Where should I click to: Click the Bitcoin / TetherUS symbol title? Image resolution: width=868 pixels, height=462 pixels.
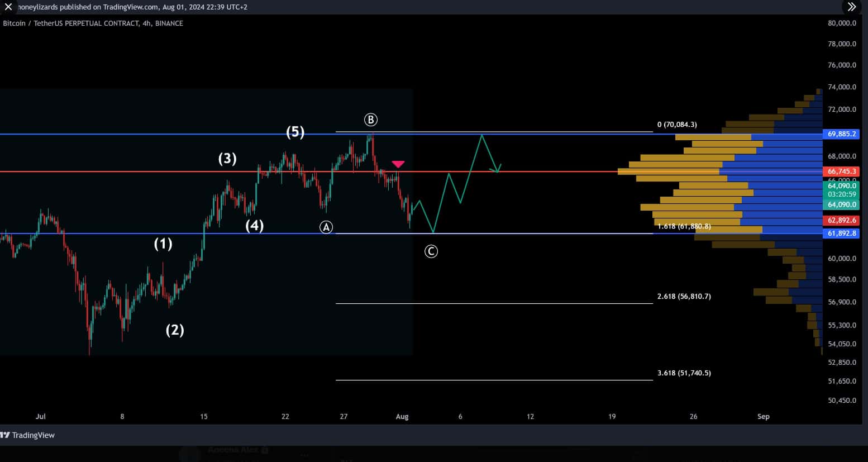point(93,23)
